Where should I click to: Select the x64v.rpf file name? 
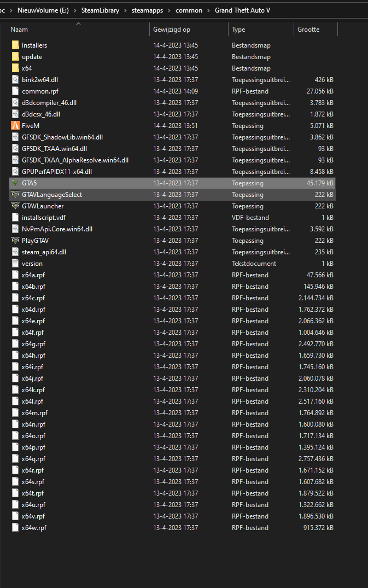coord(33,516)
